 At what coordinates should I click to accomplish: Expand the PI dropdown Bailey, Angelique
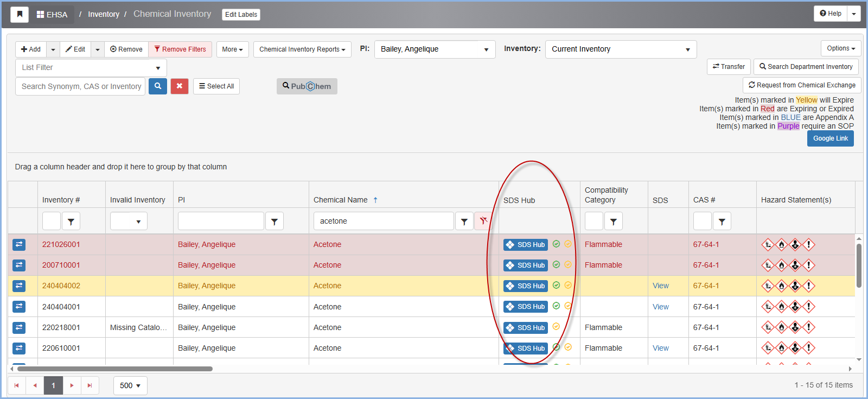tap(435, 49)
